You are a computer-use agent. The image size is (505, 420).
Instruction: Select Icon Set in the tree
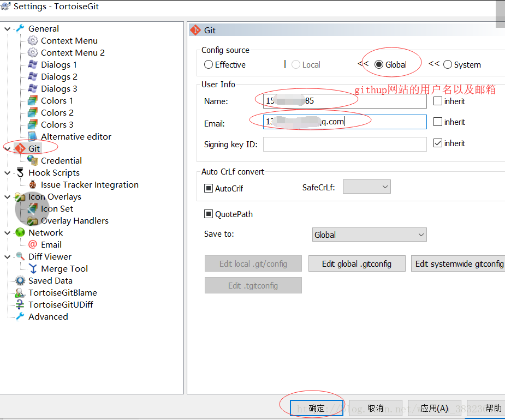57,208
